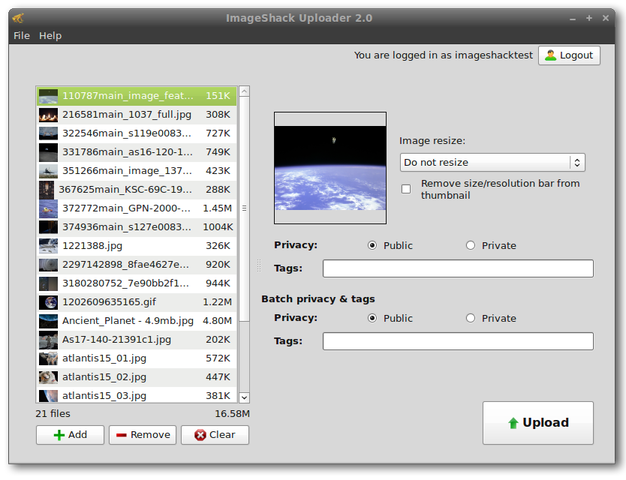Click the pane splitter grip beside file list

259,266
